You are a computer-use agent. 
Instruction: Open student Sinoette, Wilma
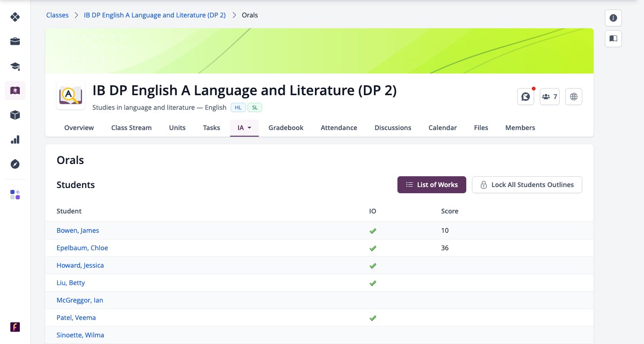click(80, 335)
